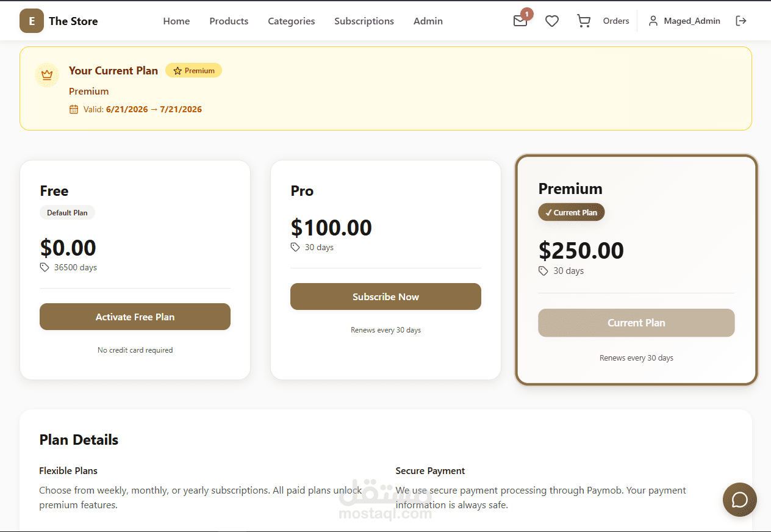Click the crown icon in current plan banner
This screenshot has height=532, width=771.
coord(47,75)
